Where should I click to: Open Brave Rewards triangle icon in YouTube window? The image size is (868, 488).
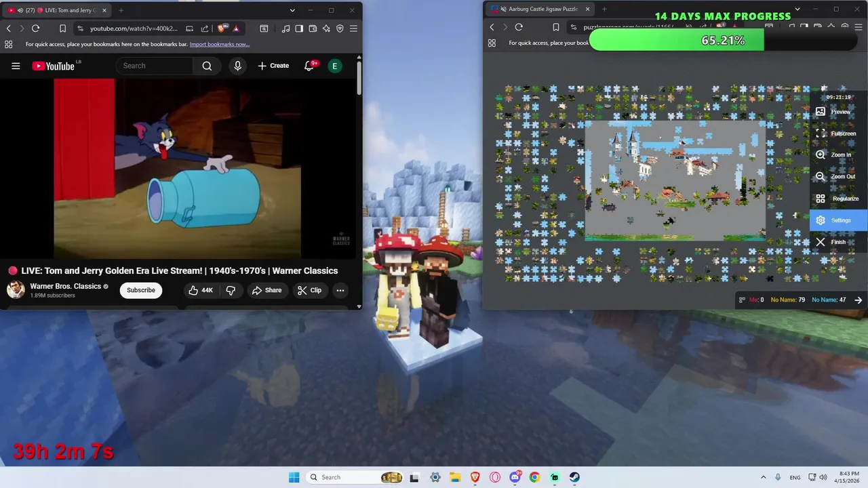[235, 28]
